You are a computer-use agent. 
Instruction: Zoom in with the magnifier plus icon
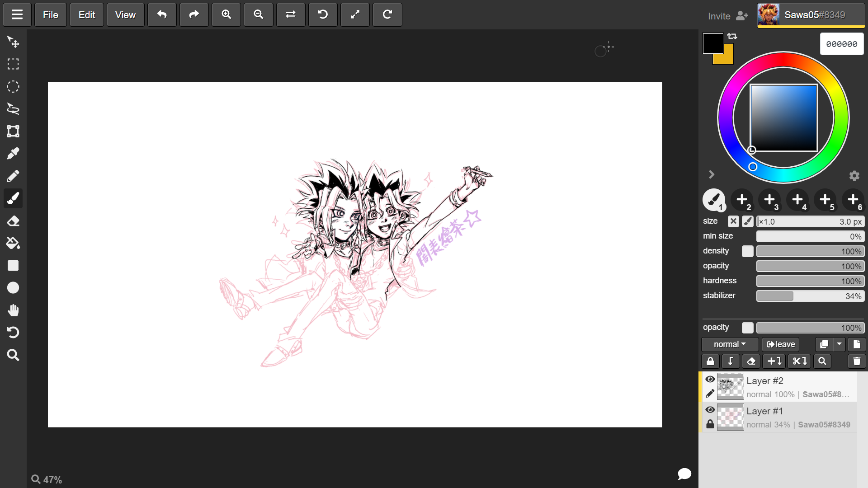226,14
